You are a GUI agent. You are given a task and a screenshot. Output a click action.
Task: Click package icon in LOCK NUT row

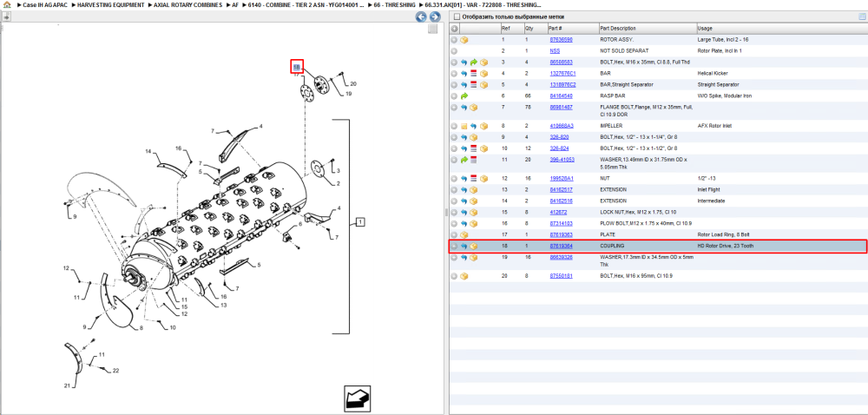[474, 212]
